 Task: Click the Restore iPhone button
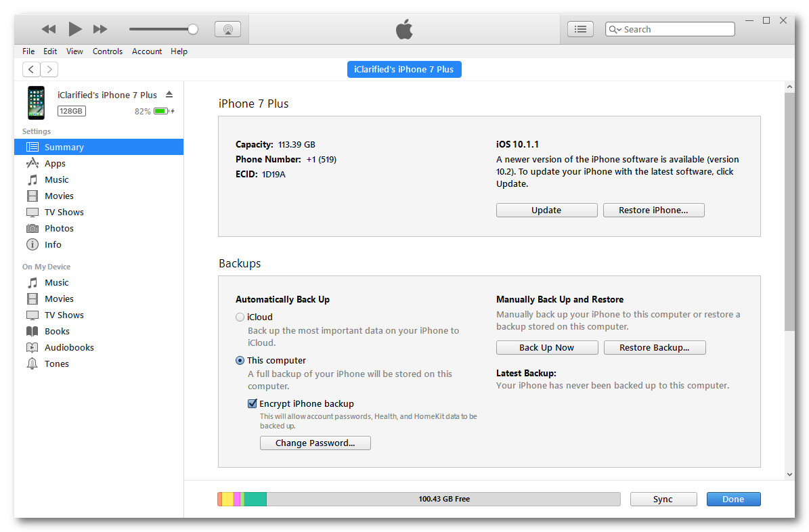click(x=653, y=210)
